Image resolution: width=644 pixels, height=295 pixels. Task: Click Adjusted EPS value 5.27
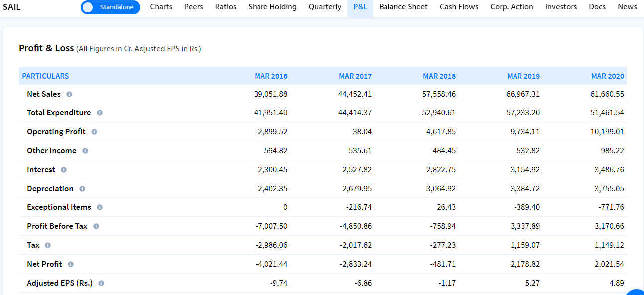[533, 283]
